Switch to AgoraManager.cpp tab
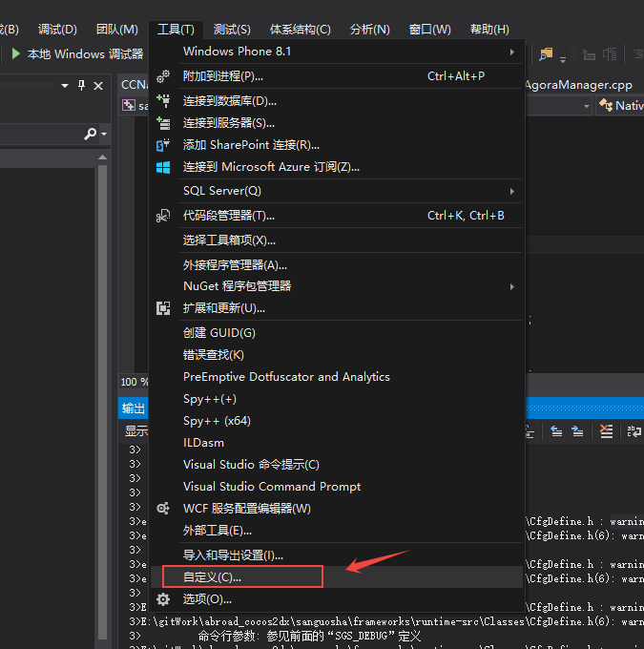Image resolution: width=644 pixels, height=649 pixels. 578,85
